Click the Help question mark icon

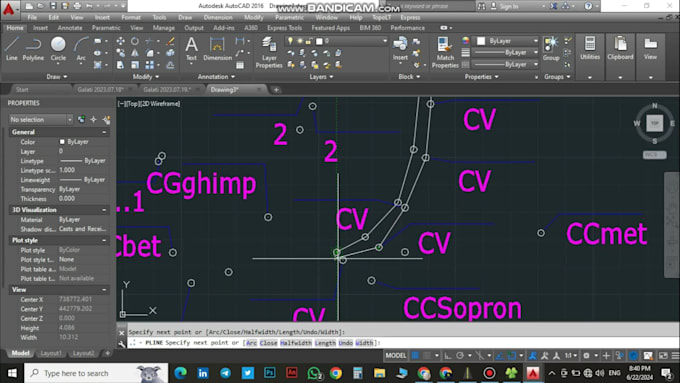(x=588, y=6)
